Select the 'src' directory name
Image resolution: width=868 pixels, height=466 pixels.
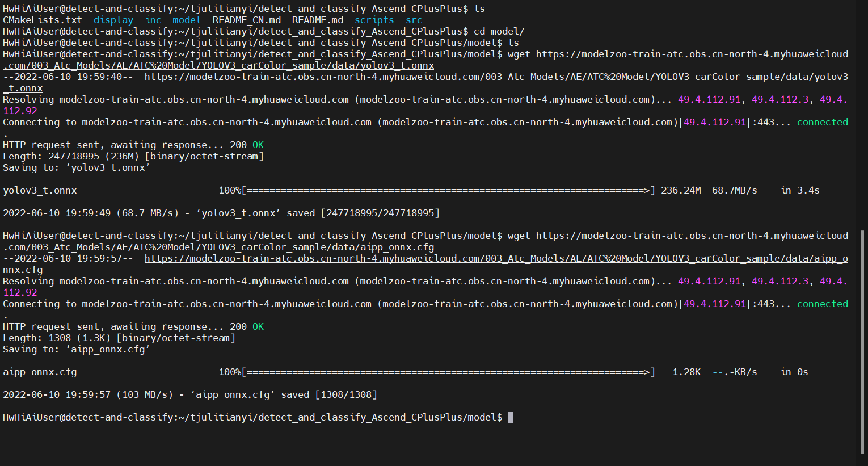point(414,20)
